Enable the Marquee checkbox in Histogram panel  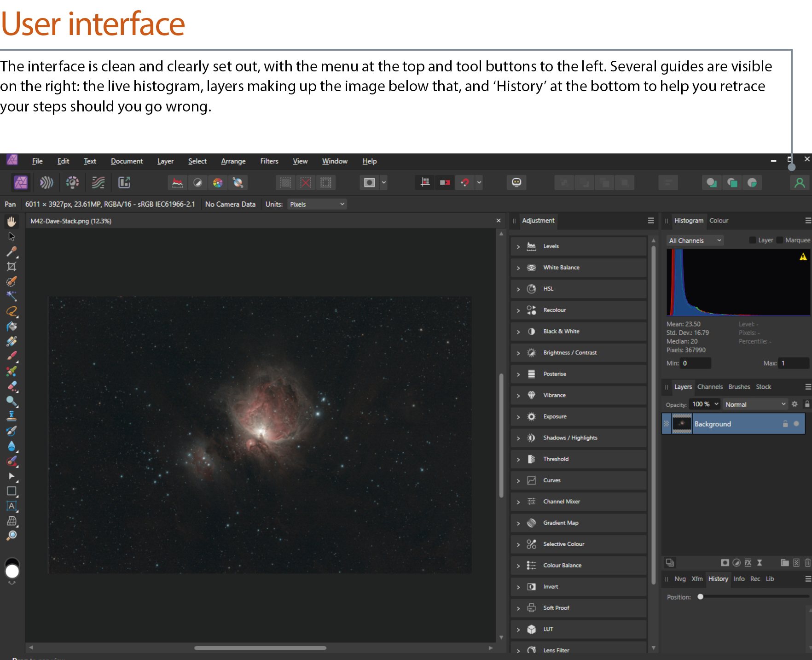[x=780, y=240]
